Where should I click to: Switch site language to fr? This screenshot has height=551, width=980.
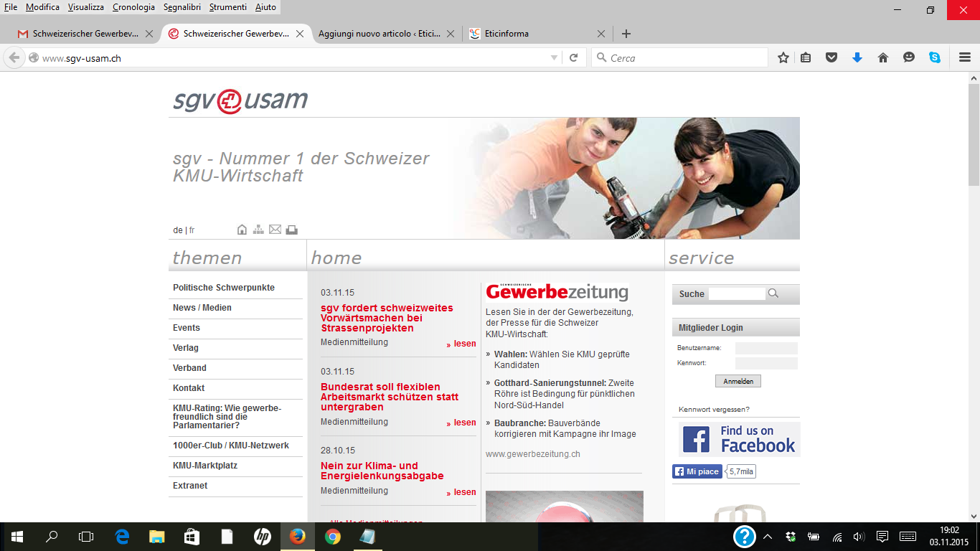pyautogui.click(x=192, y=230)
